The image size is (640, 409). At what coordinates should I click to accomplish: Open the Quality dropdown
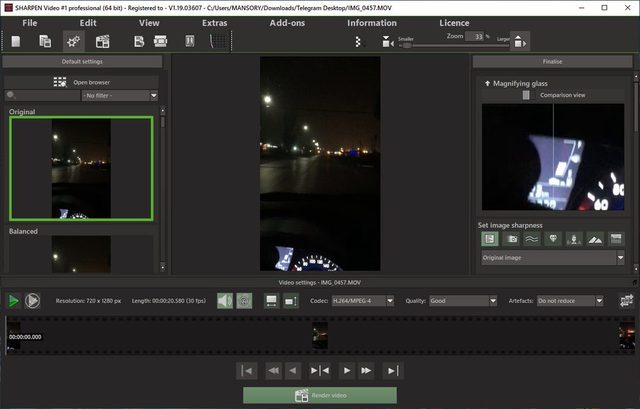(462, 300)
